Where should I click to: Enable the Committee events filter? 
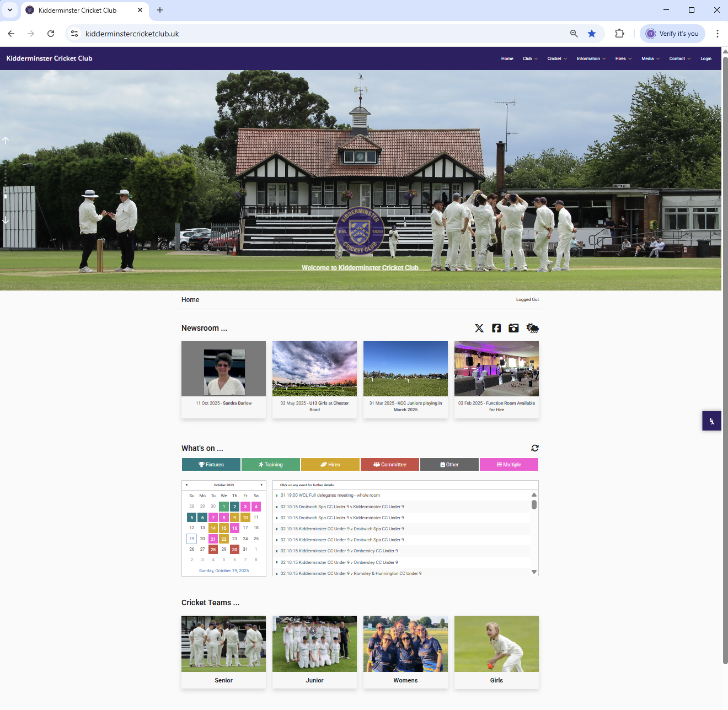[x=389, y=464]
